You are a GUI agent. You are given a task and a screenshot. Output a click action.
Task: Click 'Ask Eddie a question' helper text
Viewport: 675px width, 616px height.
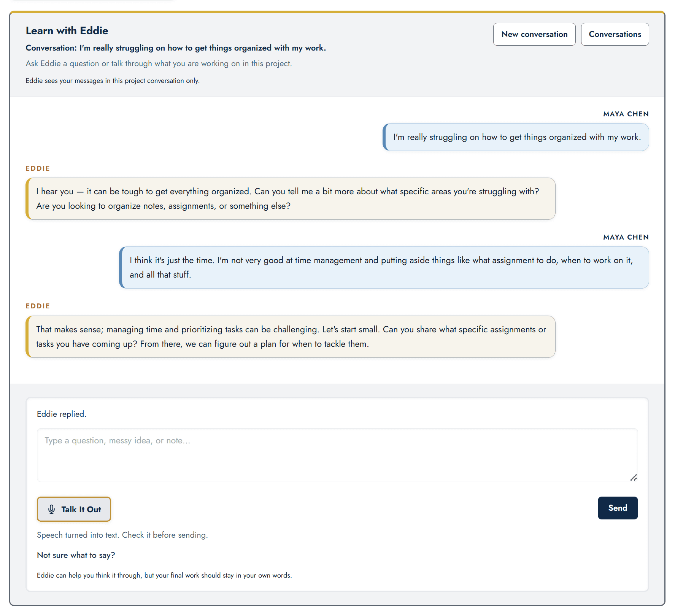pyautogui.click(x=159, y=64)
